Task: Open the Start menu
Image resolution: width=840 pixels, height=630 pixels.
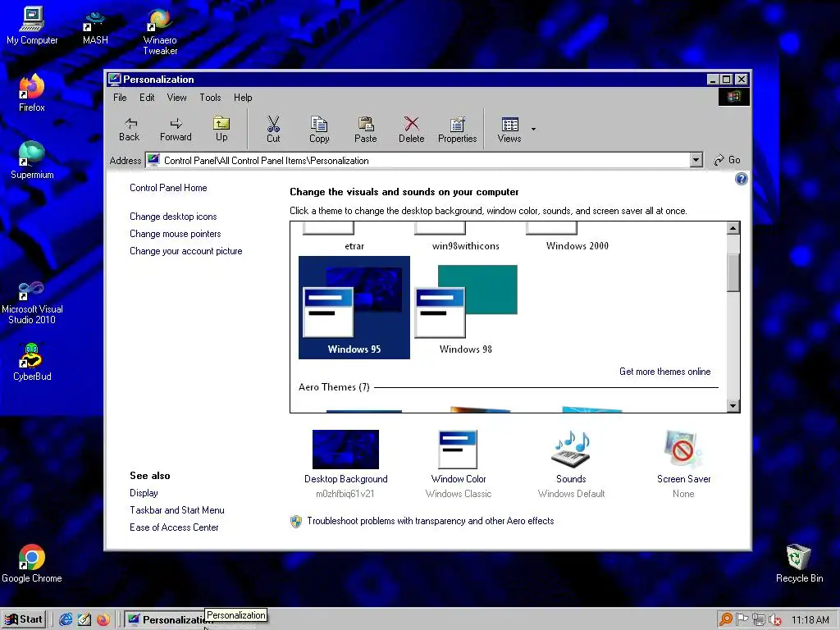Action: (24, 619)
